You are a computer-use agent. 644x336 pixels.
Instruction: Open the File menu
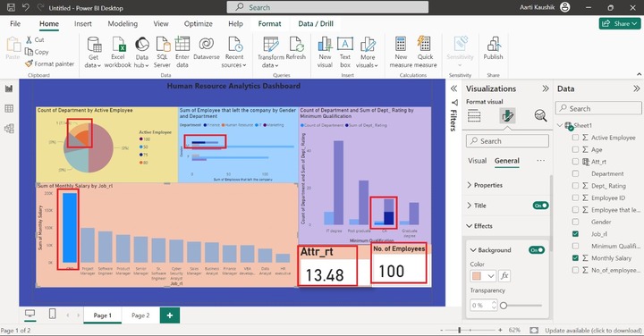coord(15,24)
